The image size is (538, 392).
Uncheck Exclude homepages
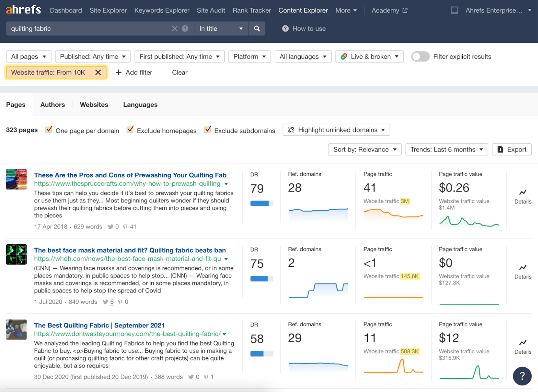pos(130,129)
